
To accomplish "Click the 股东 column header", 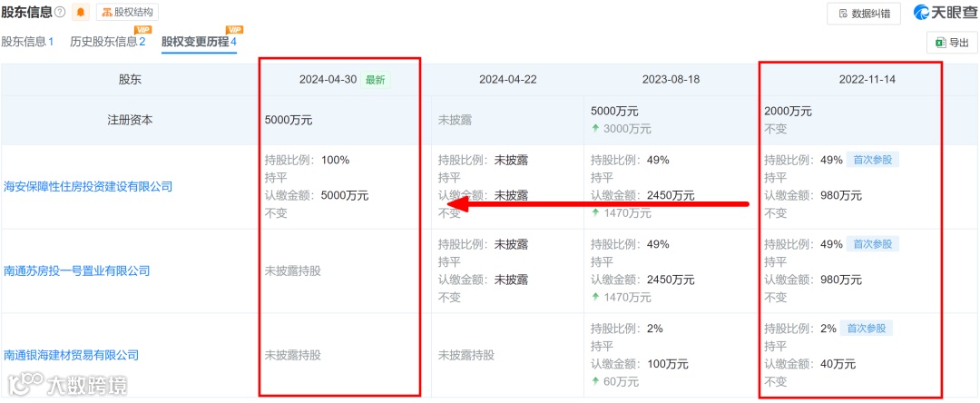I will (130, 79).
